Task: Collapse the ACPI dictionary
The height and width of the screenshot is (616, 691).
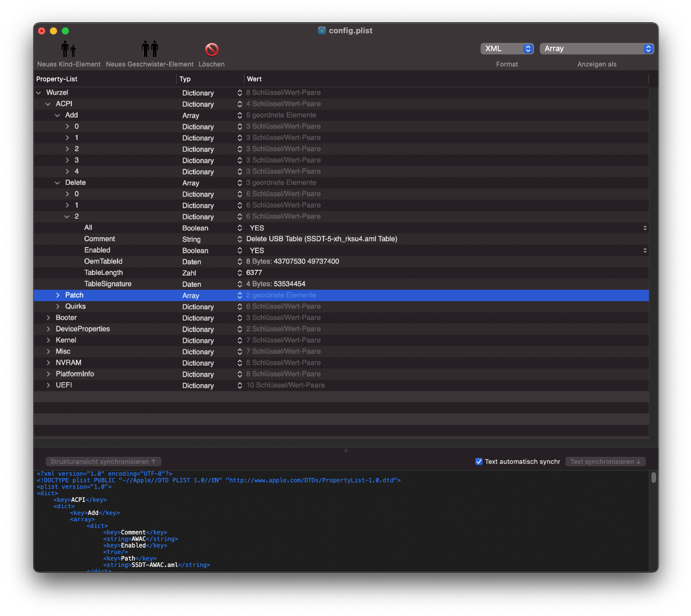Action: click(x=48, y=104)
